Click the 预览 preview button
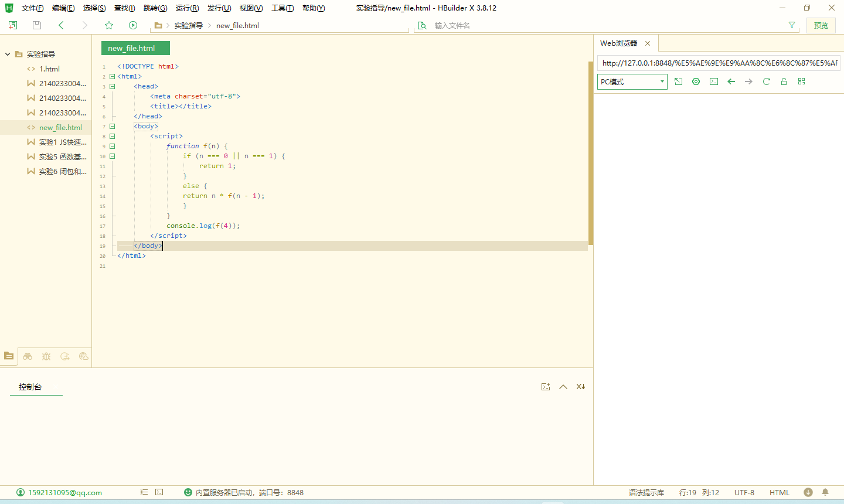844x504 pixels. [x=821, y=25]
